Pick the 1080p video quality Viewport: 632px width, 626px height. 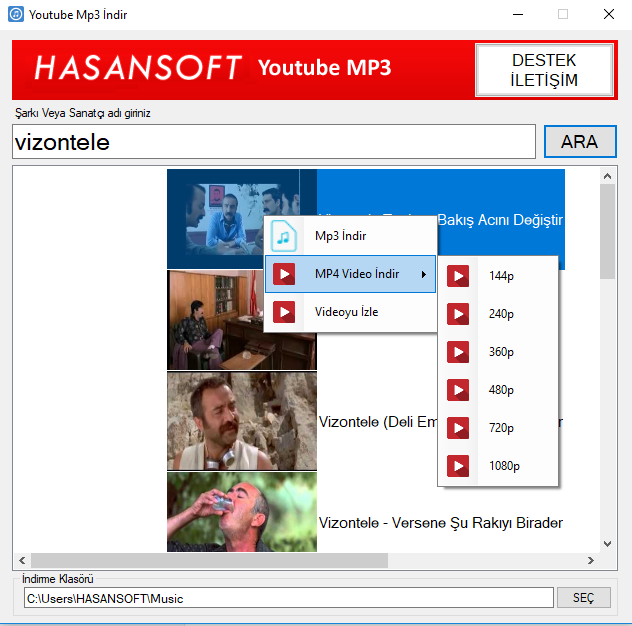pyautogui.click(x=498, y=466)
